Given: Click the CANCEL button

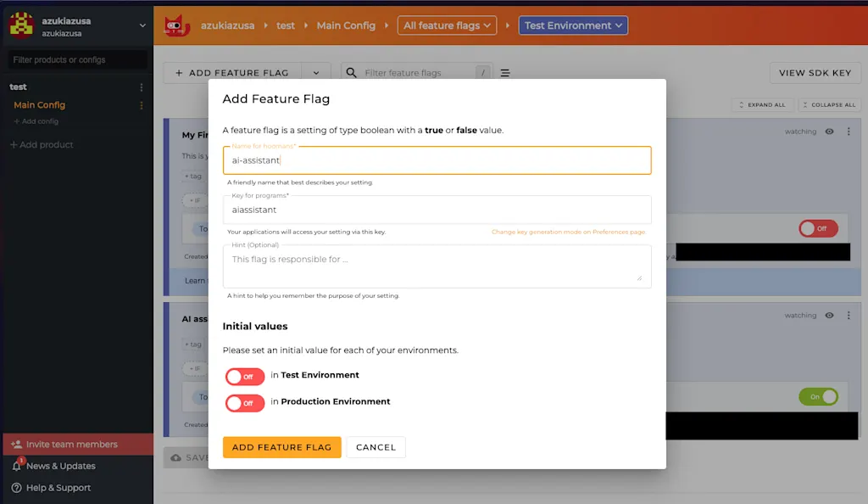Looking at the screenshot, I should pos(376,447).
